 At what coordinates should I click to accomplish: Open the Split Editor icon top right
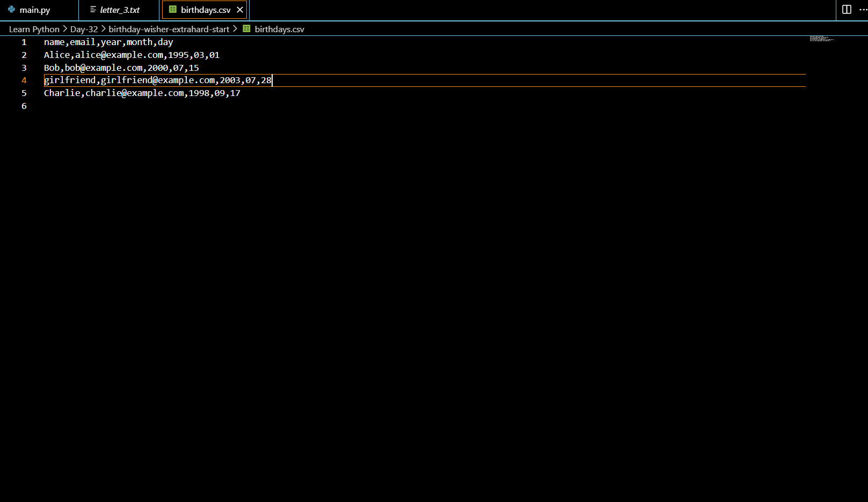coord(847,9)
